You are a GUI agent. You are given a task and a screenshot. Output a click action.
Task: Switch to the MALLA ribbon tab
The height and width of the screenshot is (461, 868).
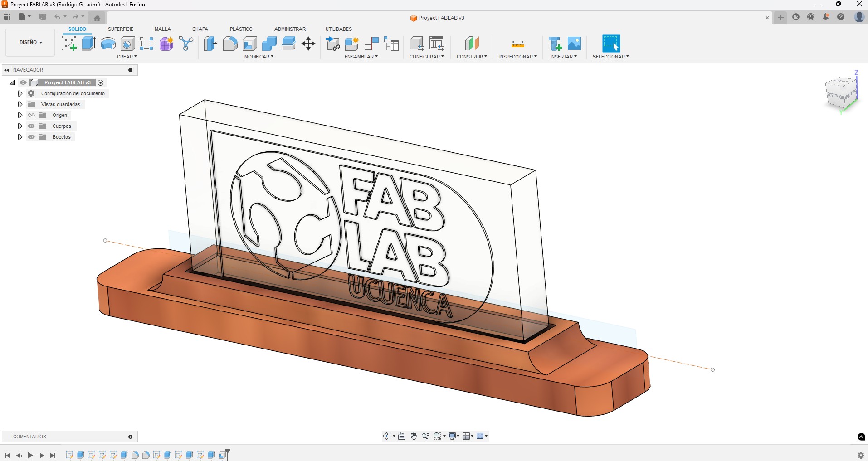pyautogui.click(x=162, y=29)
